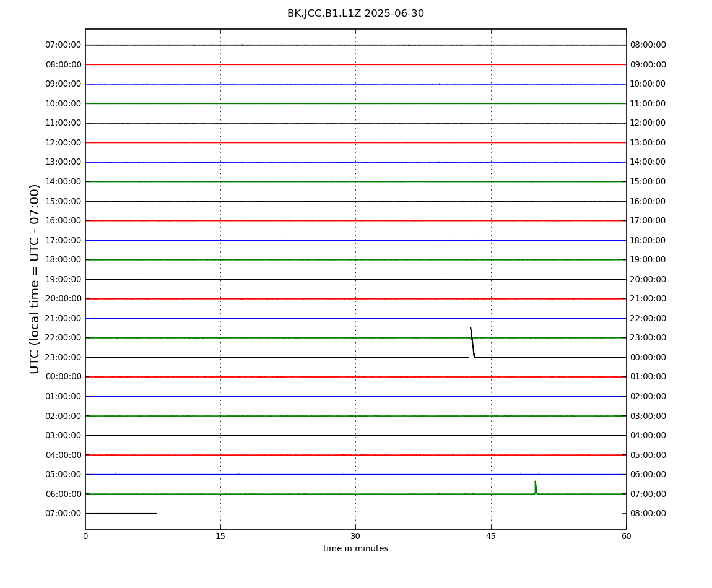712x588 pixels.
Task: Click the right-axis label 03:00:00
Action: (648, 416)
